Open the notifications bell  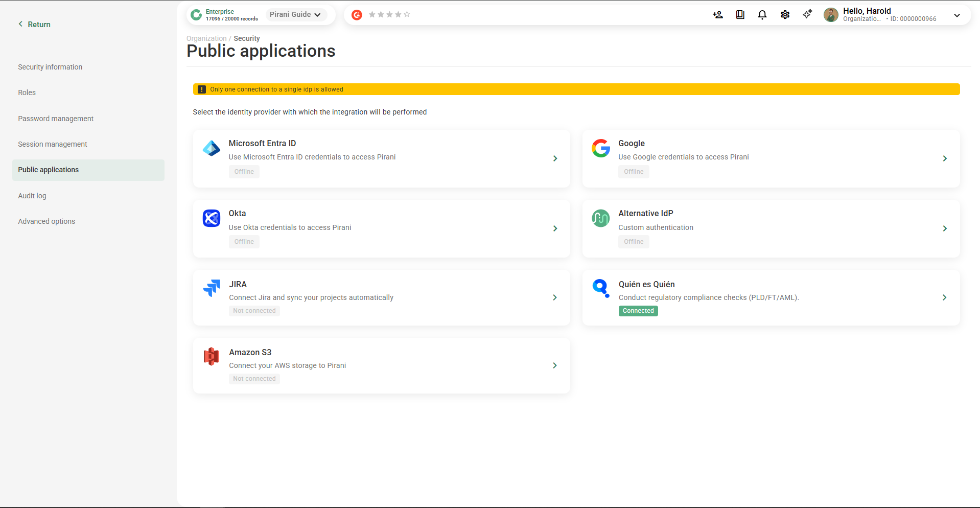coord(762,15)
